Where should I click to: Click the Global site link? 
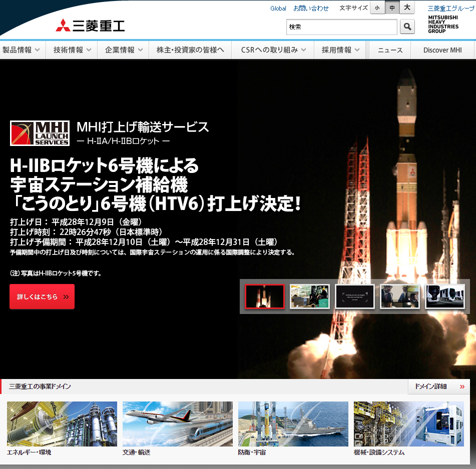click(x=278, y=8)
